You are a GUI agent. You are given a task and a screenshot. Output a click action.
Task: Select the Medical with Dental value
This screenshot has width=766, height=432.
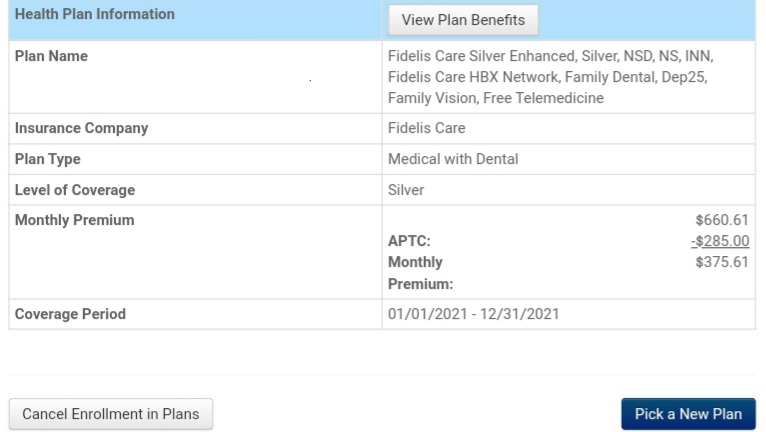pos(453,159)
